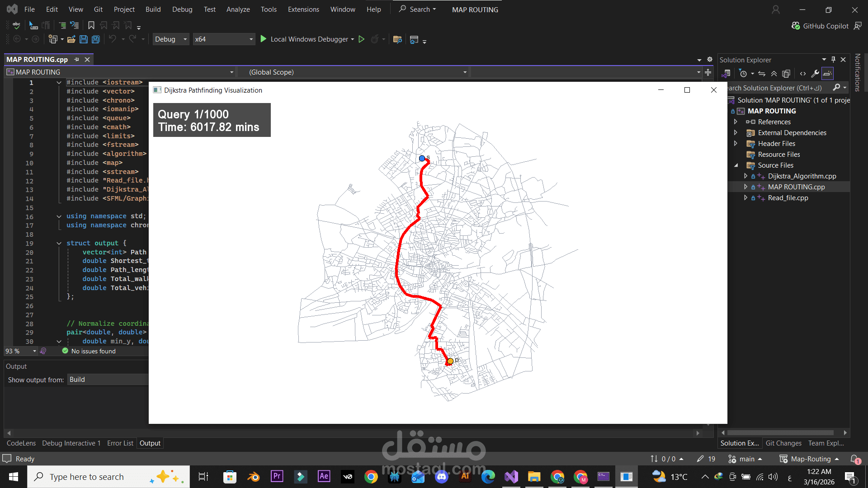Image resolution: width=868 pixels, height=488 pixels.
Task: Collapse the struct output code block
Action: click(59, 243)
